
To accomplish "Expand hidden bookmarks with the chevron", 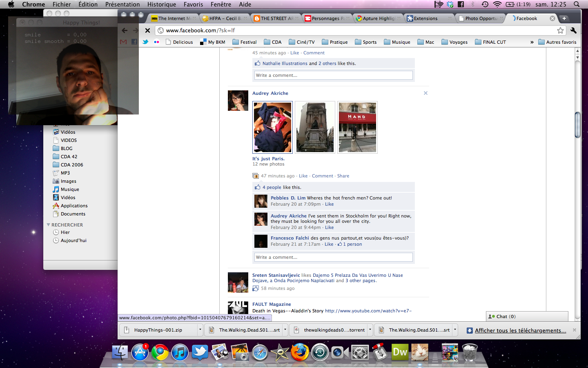I will 532,42.
